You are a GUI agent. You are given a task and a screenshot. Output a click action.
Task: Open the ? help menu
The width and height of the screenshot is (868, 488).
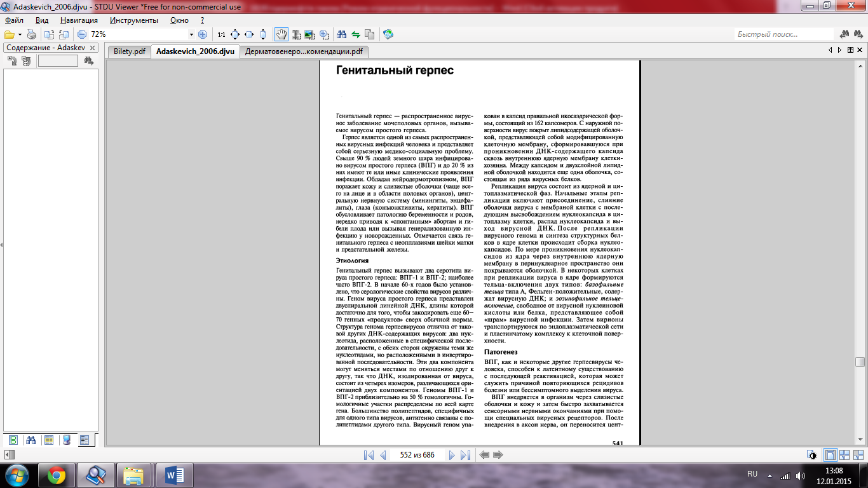coord(202,20)
